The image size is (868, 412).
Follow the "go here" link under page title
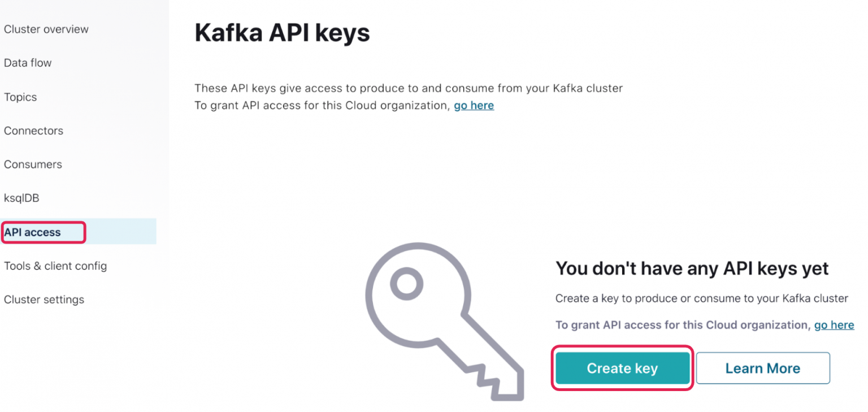pyautogui.click(x=474, y=106)
